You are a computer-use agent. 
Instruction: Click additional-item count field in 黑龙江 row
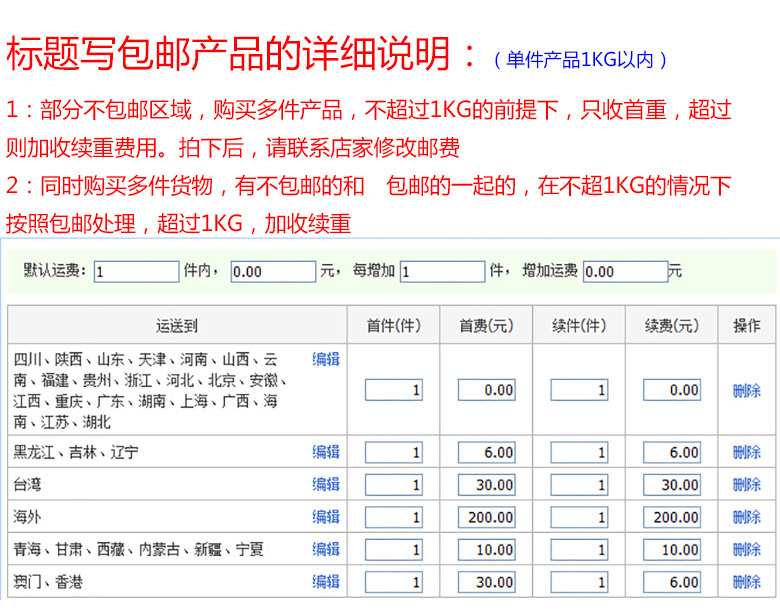[x=579, y=452]
